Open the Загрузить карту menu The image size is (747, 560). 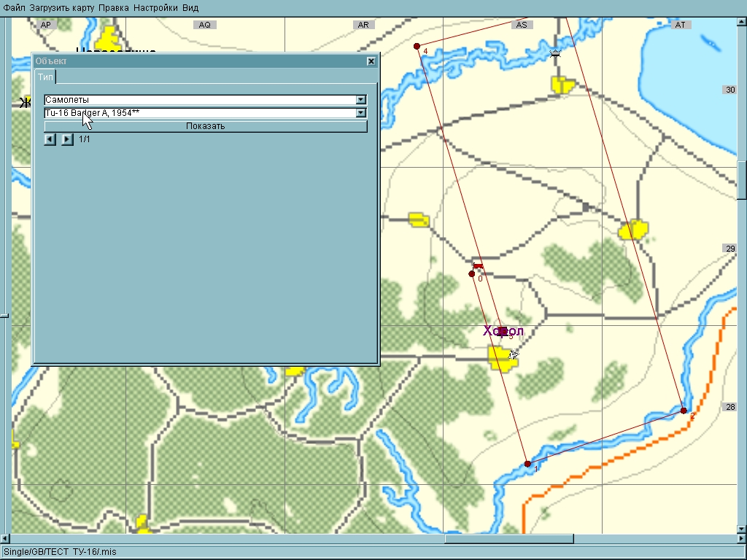tap(62, 7)
